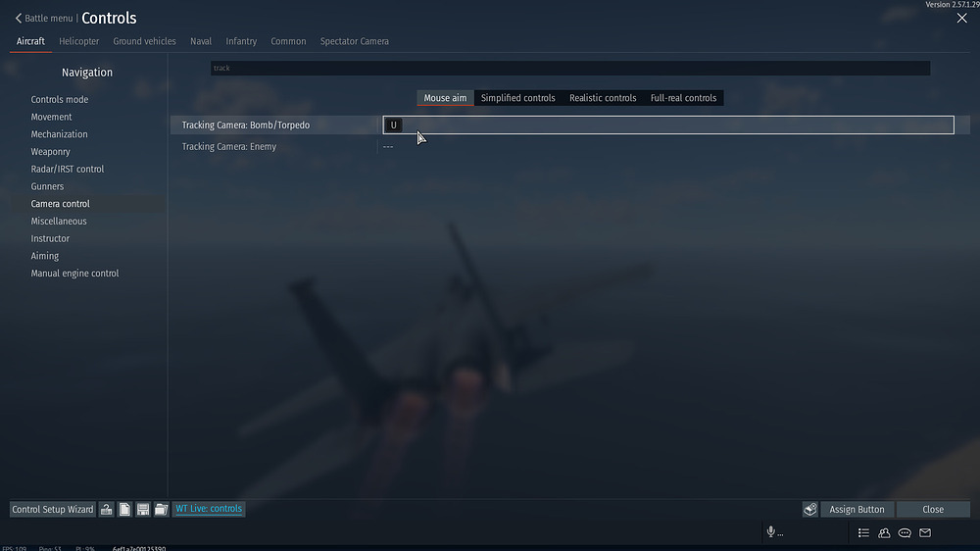Screen dimensions: 980x551
Task: Navigate to Manual engine control section
Action: (75, 274)
